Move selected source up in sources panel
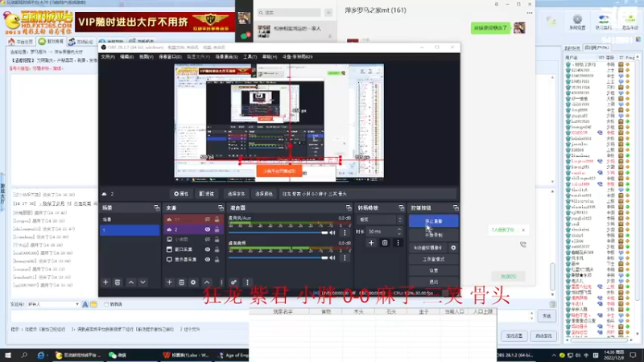This screenshot has width=644, height=362. pos(207,282)
